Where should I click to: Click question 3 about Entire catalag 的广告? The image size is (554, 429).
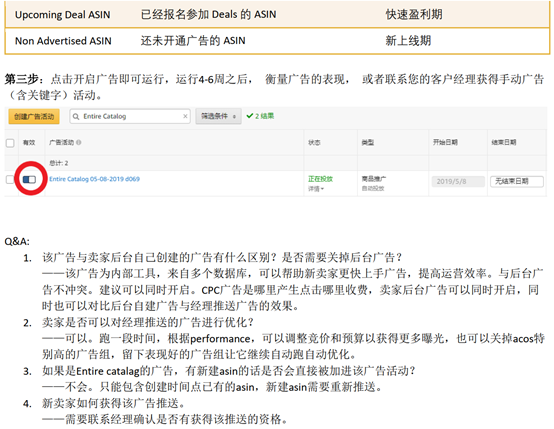tap(228, 371)
